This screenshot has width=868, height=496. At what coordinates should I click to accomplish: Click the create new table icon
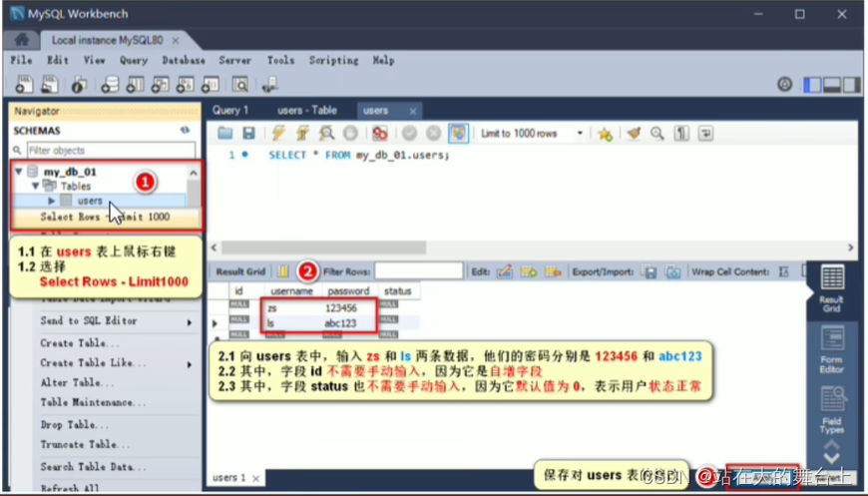(135, 84)
